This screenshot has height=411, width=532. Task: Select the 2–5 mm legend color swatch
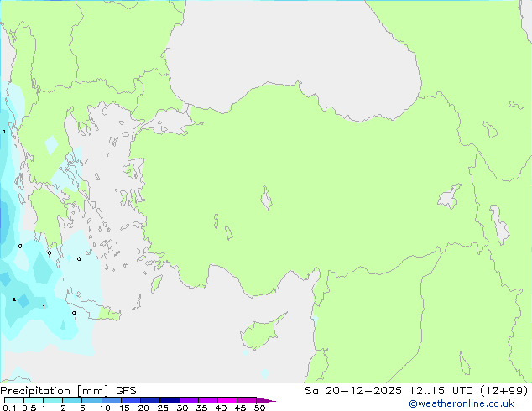pyautogui.click(x=72, y=400)
